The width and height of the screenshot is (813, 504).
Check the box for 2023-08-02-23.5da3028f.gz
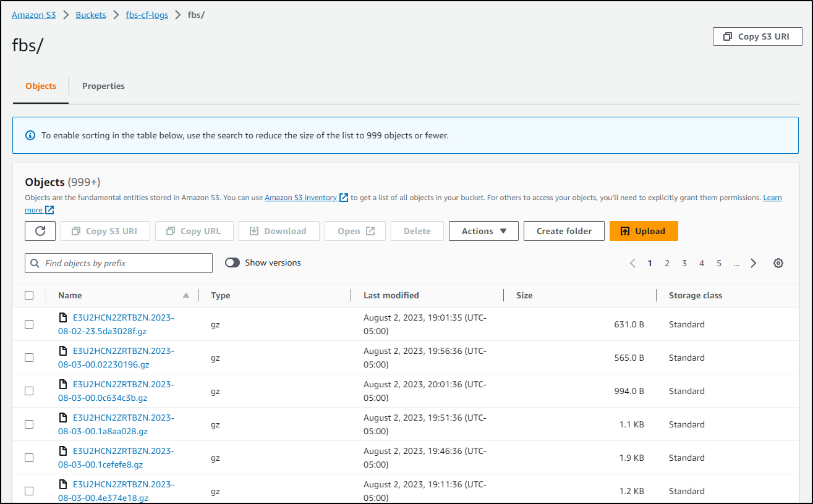click(29, 324)
